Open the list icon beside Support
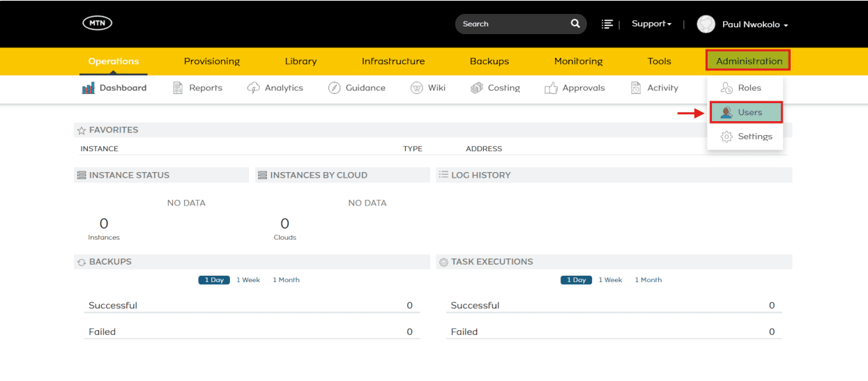This screenshot has width=868, height=381. point(607,24)
